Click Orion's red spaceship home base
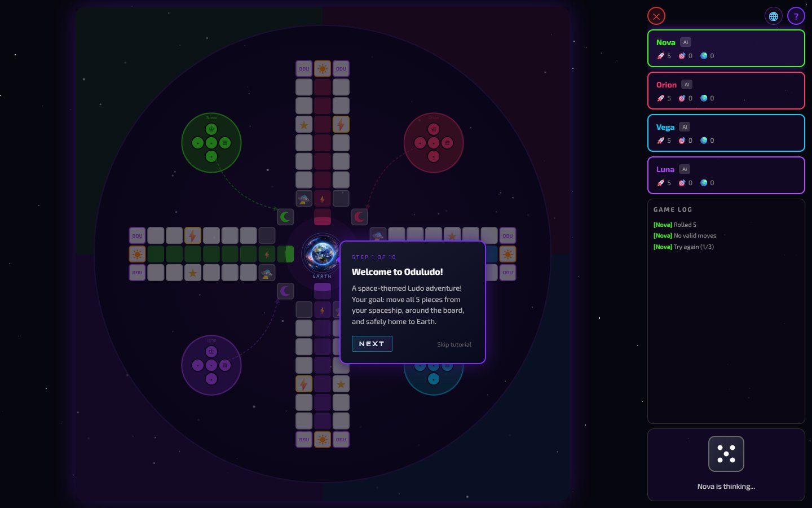812x508 pixels. coord(434,143)
